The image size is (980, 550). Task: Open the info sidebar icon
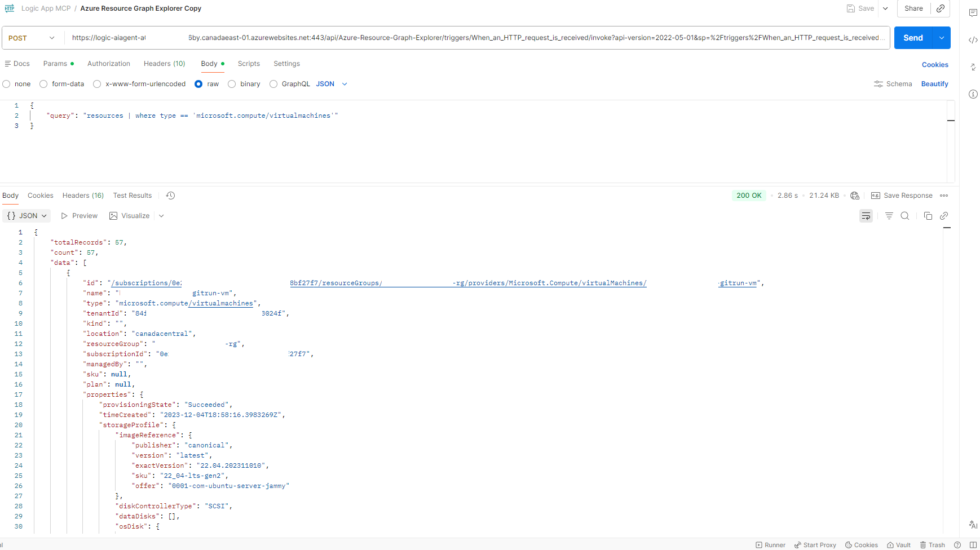point(973,94)
